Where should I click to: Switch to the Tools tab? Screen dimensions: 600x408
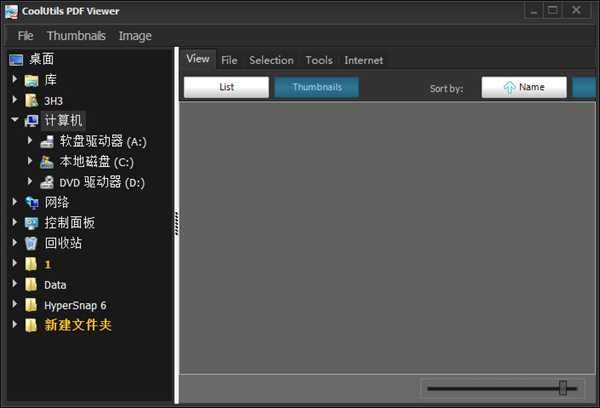pyautogui.click(x=319, y=60)
